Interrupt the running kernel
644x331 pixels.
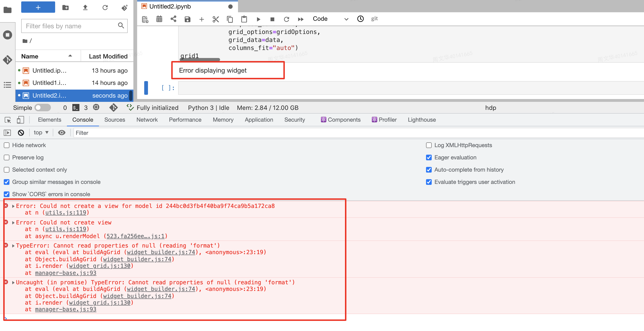[x=272, y=19]
